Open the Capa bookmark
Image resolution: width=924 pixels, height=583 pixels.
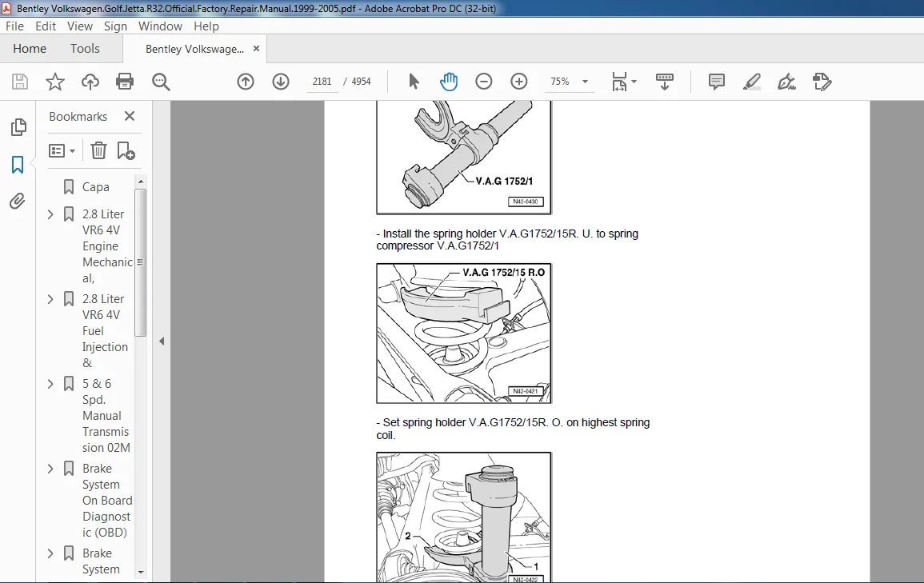tap(95, 187)
